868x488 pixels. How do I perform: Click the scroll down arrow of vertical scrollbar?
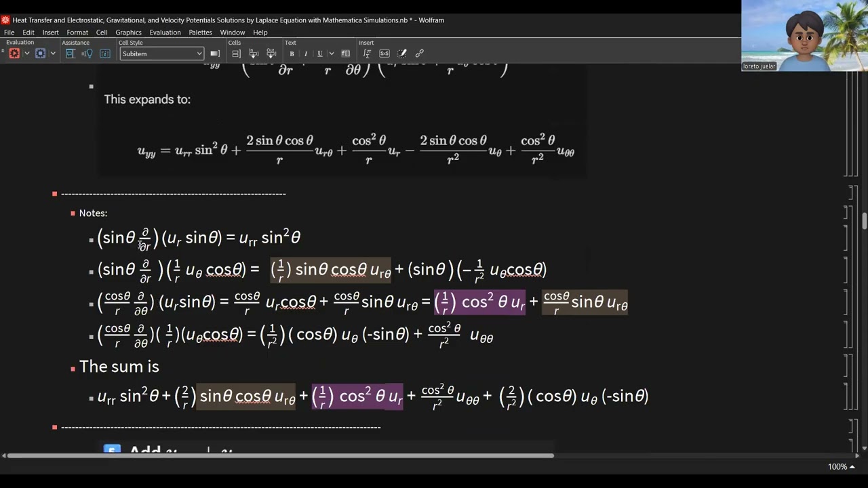pos(864,448)
